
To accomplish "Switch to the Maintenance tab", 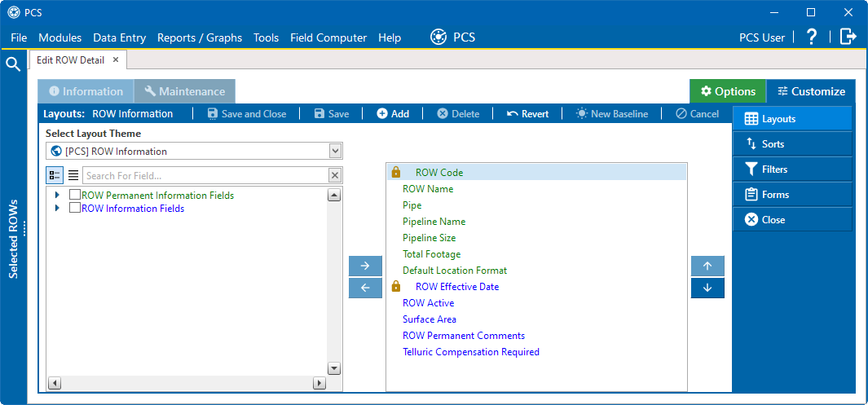I will coord(185,91).
